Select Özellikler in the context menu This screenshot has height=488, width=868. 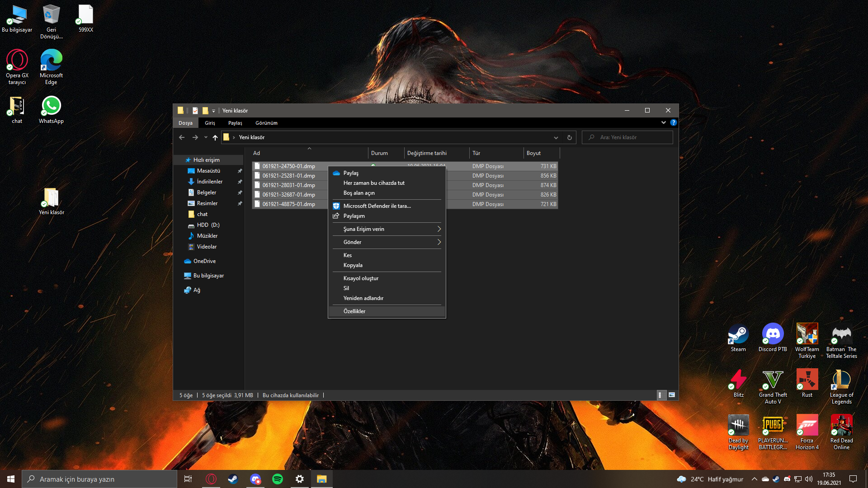click(x=354, y=311)
